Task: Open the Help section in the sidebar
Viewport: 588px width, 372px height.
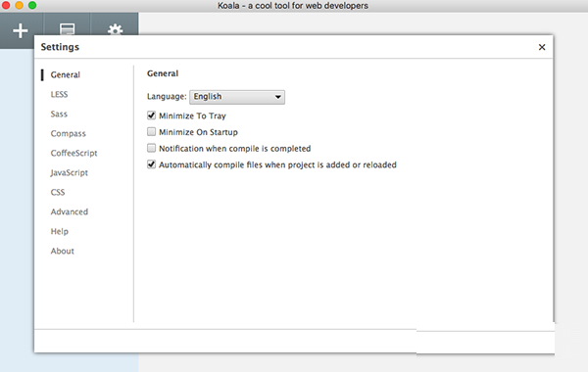Action: pos(60,231)
